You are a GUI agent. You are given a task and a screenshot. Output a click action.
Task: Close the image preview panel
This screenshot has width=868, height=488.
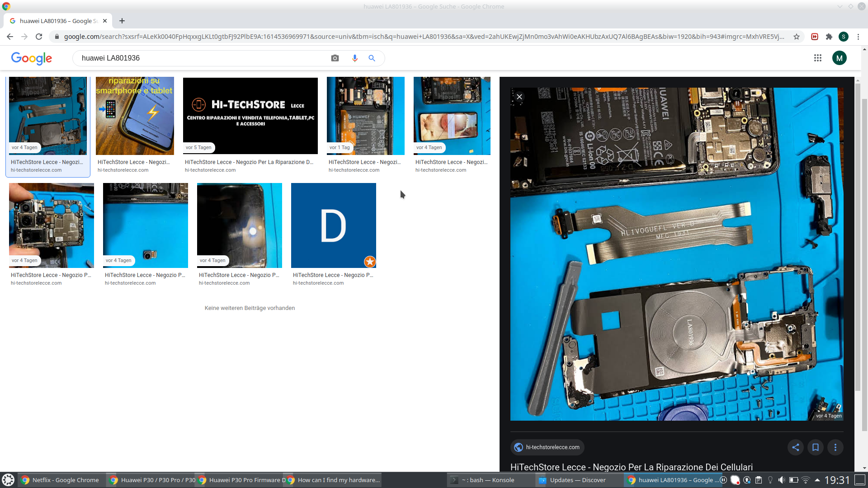(x=519, y=97)
